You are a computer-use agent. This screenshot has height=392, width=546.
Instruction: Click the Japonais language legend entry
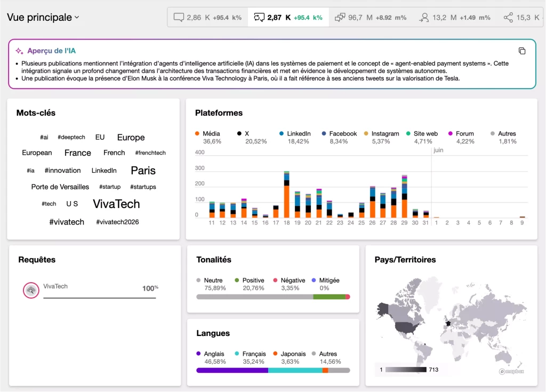(x=290, y=357)
